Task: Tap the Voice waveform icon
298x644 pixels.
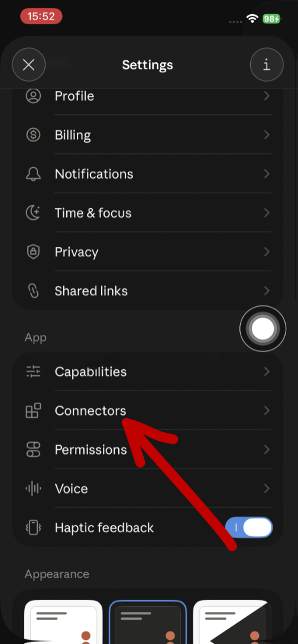Action: point(33,488)
